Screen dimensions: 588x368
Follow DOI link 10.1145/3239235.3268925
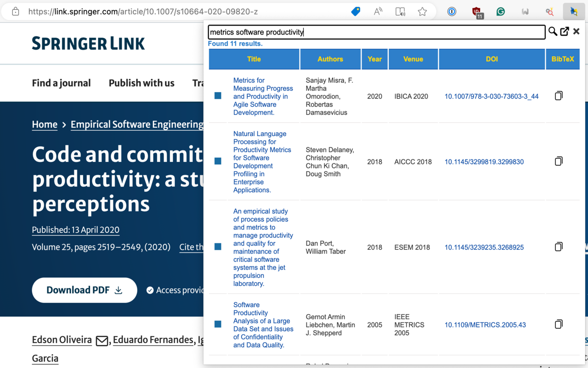pyautogui.click(x=484, y=247)
